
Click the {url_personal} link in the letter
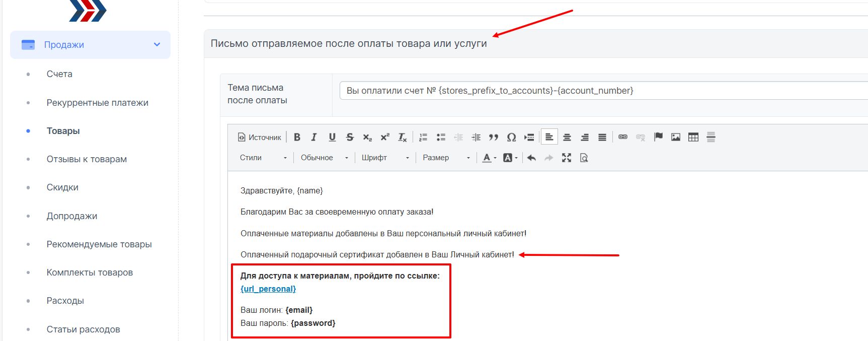(x=268, y=289)
